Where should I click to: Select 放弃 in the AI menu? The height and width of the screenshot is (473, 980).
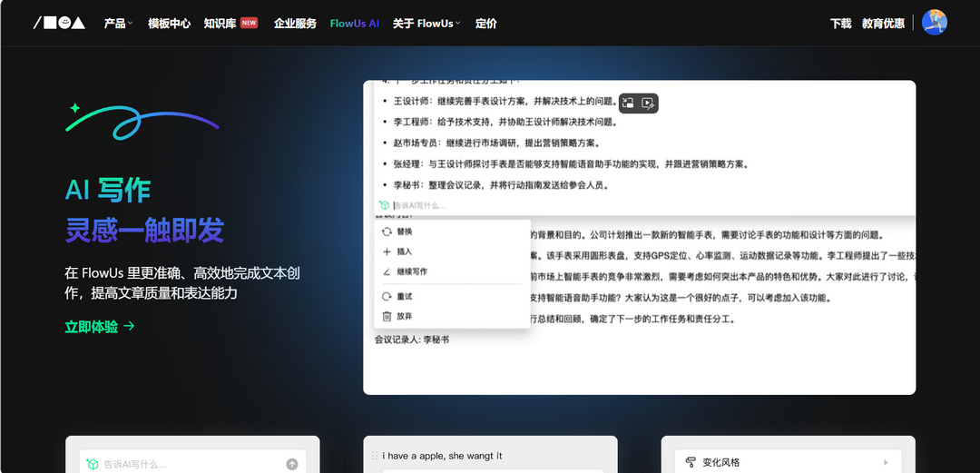tap(453, 317)
